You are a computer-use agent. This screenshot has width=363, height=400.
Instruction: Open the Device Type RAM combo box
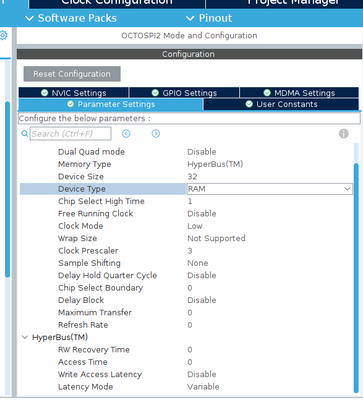pos(269,189)
